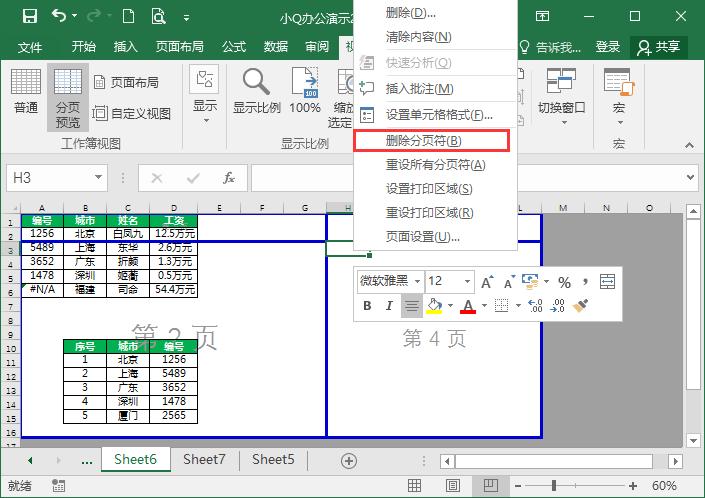Click the Share (共享) button
The image size is (705, 498).
[x=659, y=47]
